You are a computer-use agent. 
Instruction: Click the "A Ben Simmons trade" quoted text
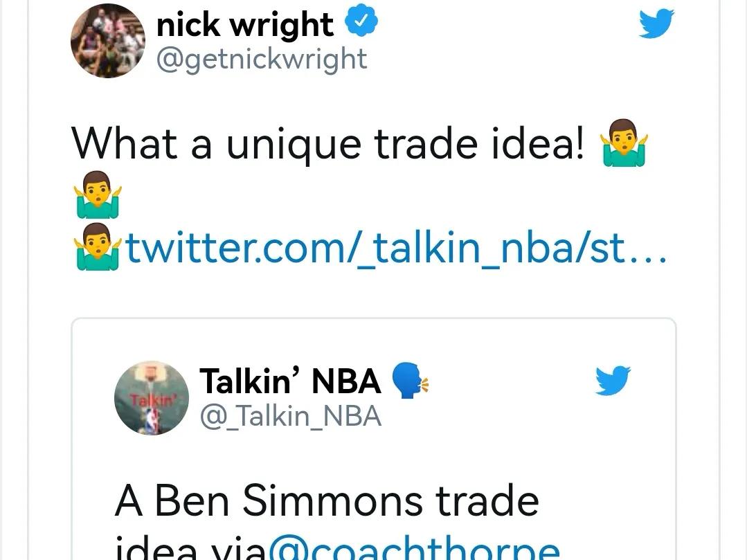click(327, 500)
